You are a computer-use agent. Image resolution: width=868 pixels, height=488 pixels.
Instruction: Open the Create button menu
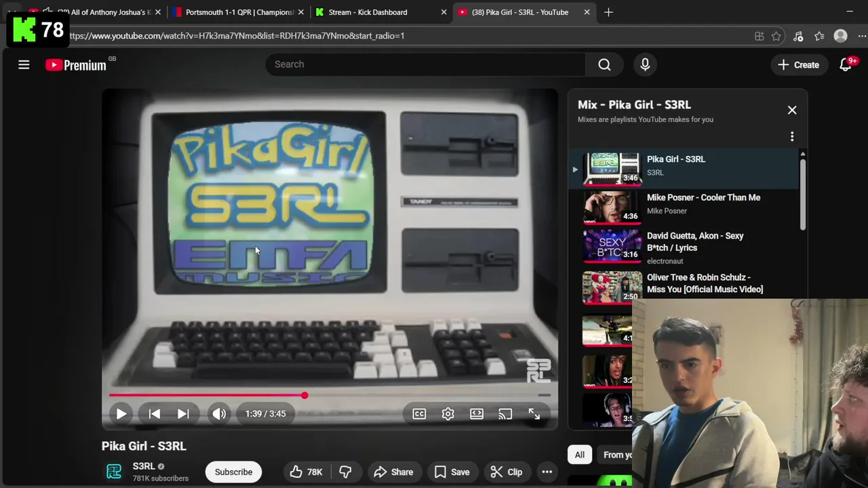click(799, 64)
